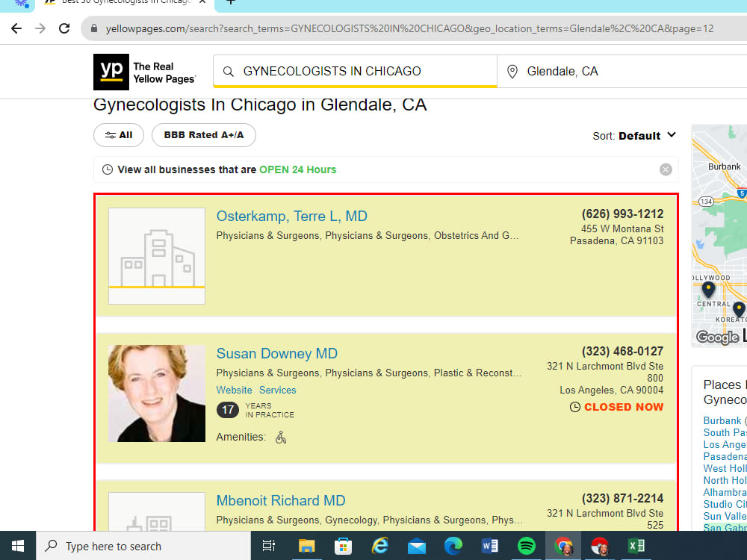Click the black map pin near Hollywood
Screen dimensions: 747x560
708,288
